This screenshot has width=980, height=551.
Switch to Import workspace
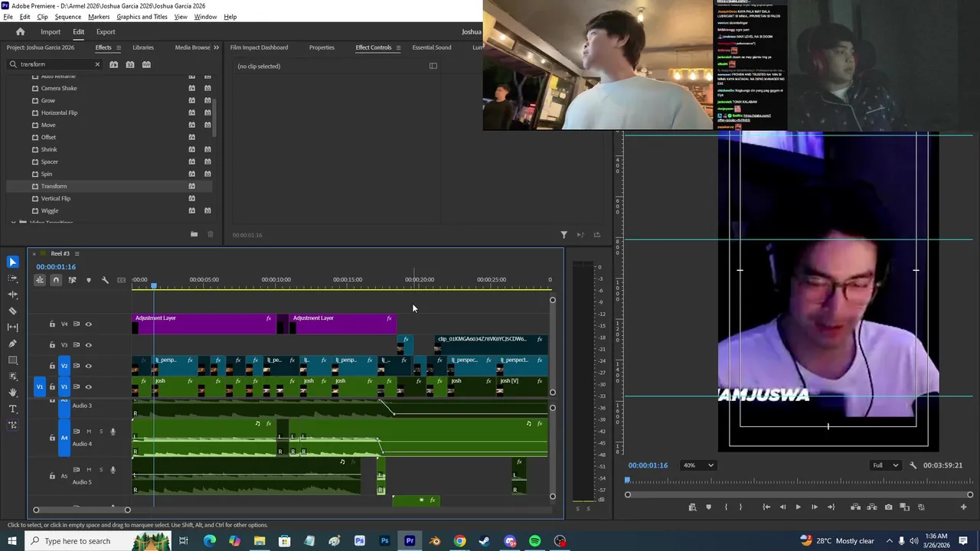pyautogui.click(x=51, y=32)
